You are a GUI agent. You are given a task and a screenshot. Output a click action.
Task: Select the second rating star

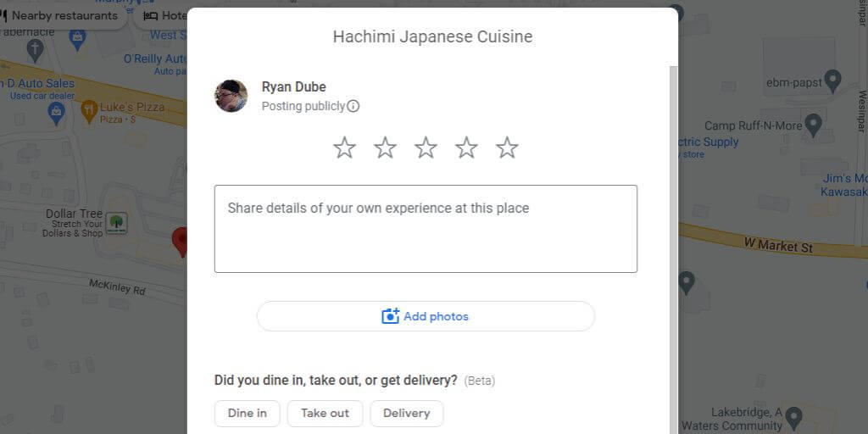pos(385,148)
